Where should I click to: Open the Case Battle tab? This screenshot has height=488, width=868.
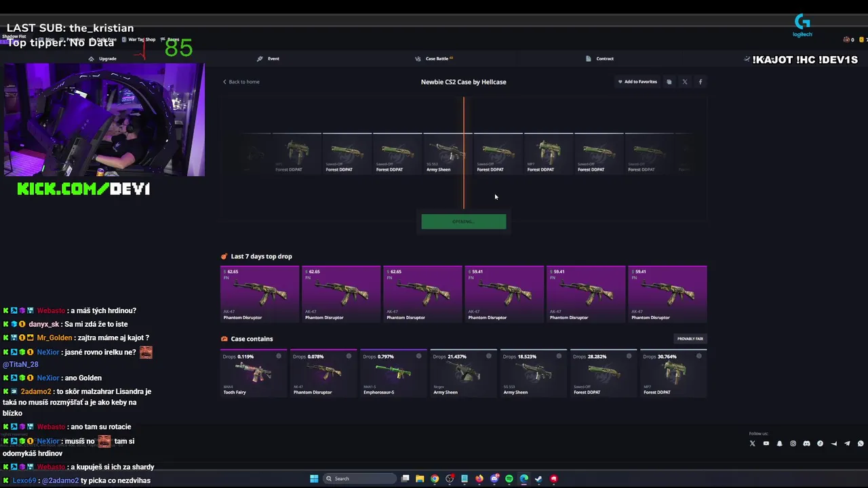pyautogui.click(x=434, y=59)
